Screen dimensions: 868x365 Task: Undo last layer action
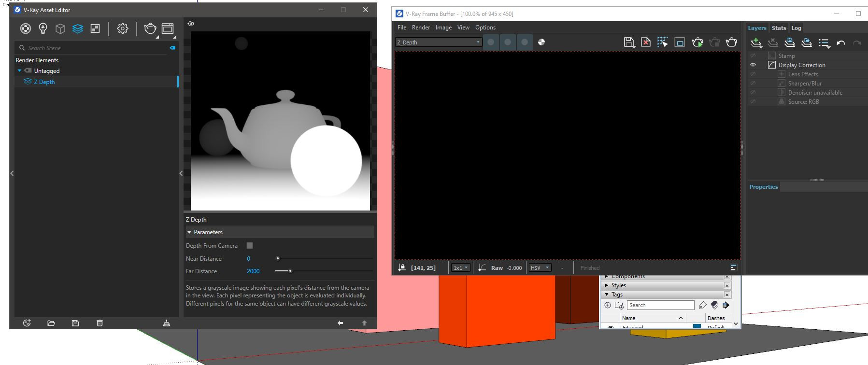pos(841,43)
